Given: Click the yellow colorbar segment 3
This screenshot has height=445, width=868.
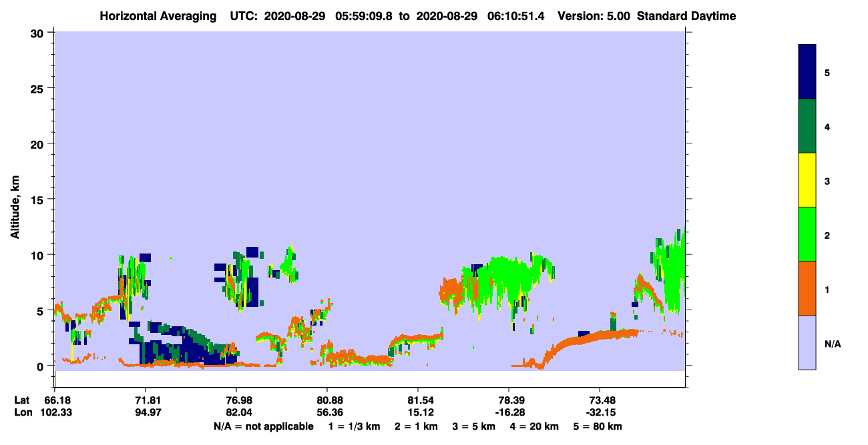Looking at the screenshot, I should 807,180.
